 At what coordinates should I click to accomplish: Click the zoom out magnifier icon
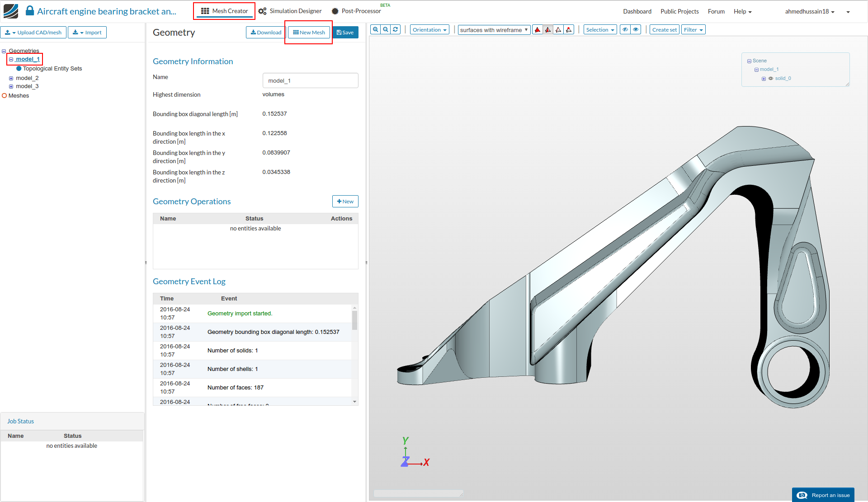pos(386,30)
